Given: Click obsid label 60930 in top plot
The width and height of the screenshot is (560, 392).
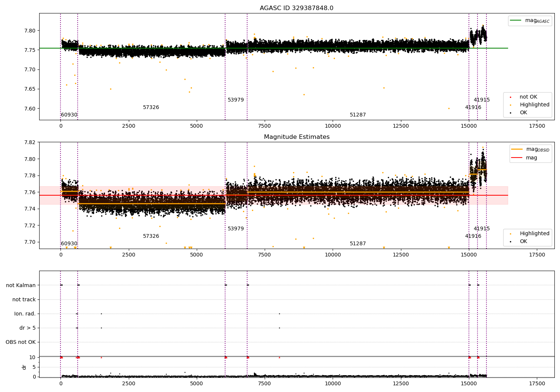Looking at the screenshot, I should pyautogui.click(x=69, y=115).
